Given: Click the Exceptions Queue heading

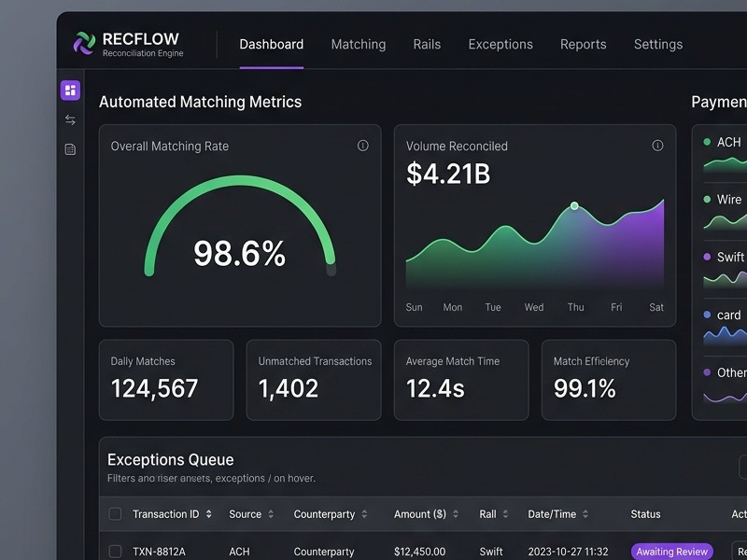Looking at the screenshot, I should click(171, 459).
